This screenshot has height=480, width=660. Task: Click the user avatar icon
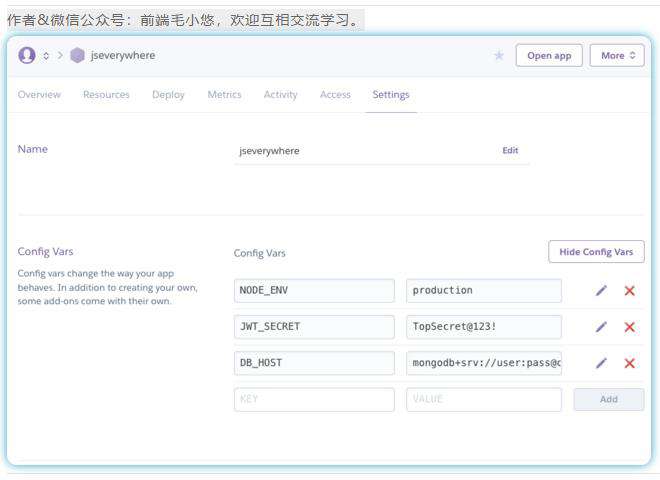tap(27, 55)
